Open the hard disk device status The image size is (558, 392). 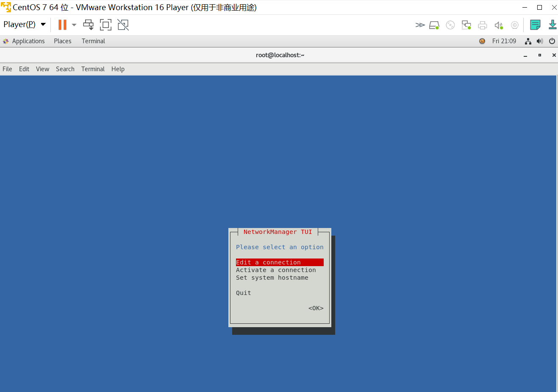(434, 25)
